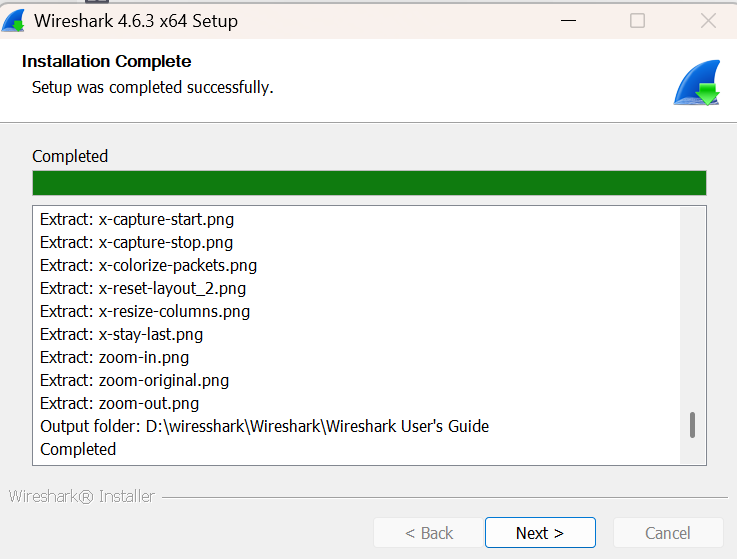The height and width of the screenshot is (559, 737).
Task: Select log line 'Extract: zoom-original.png'
Action: (134, 381)
